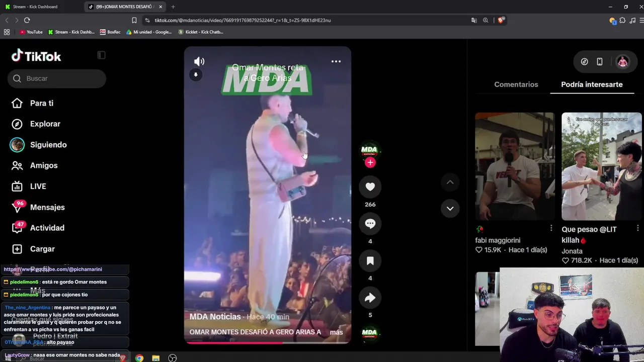Viewport: 644px width, 362px height.
Task: Expand the video description with más
Action: [336, 332]
